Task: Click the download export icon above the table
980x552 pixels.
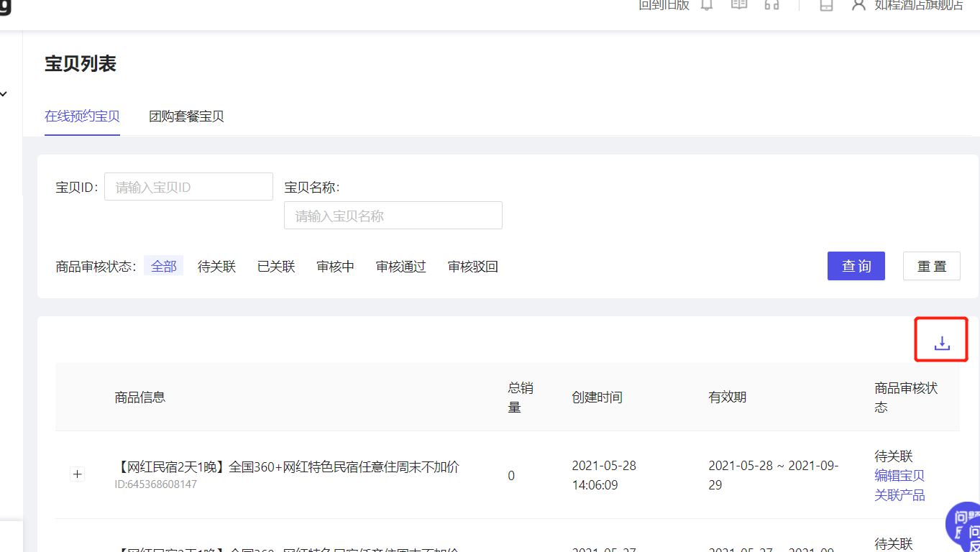Action: (942, 344)
